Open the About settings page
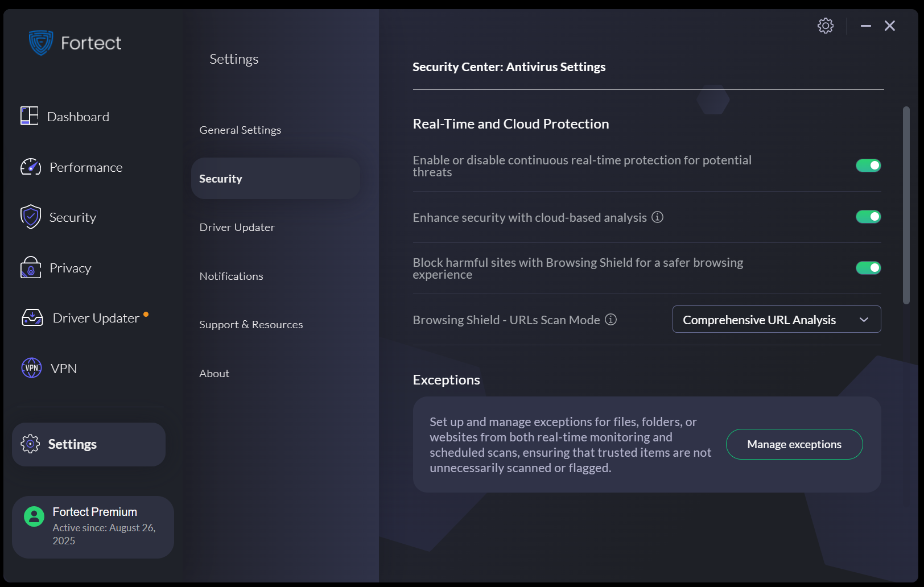The width and height of the screenshot is (924, 587). point(214,373)
